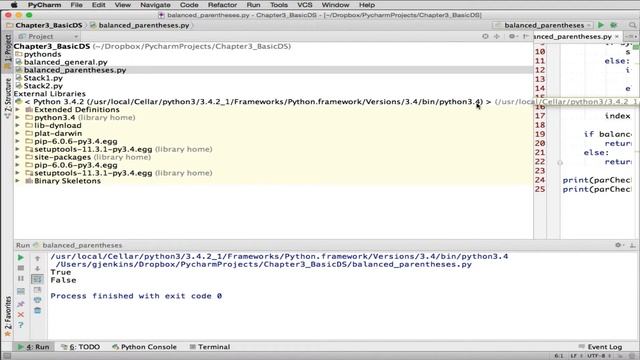Toggle the 1: Project side tab
640x360 pixels.
[x=7, y=51]
